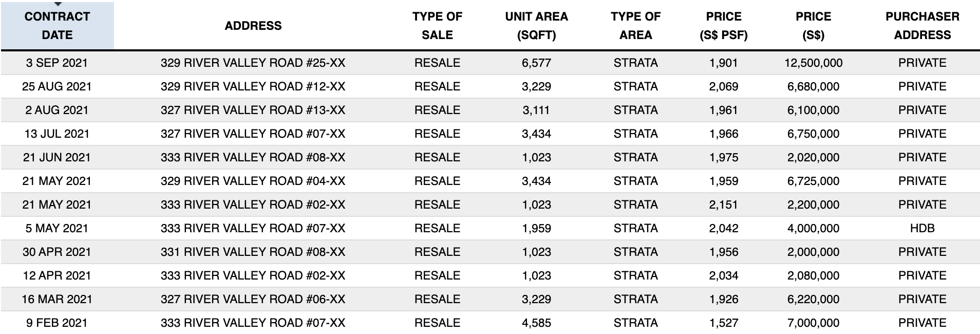Click the Type of Area column header
This screenshot has width=980, height=334.
point(635,26)
